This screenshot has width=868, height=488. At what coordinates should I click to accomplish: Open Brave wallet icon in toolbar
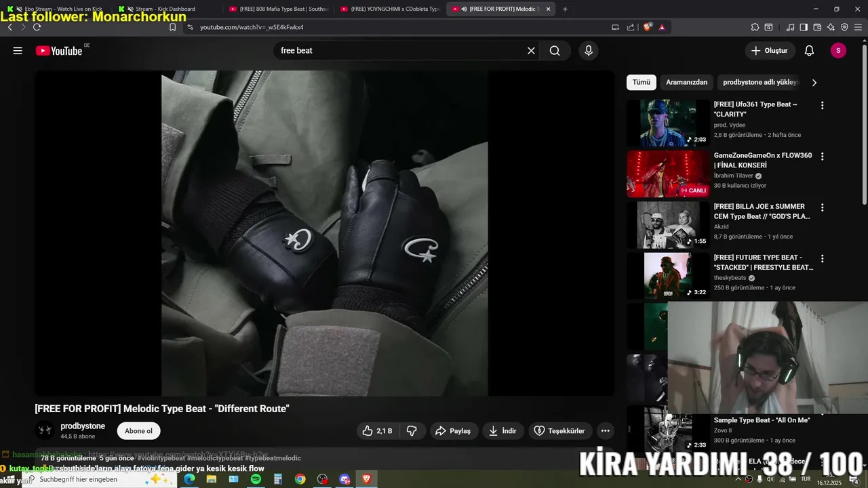817,27
